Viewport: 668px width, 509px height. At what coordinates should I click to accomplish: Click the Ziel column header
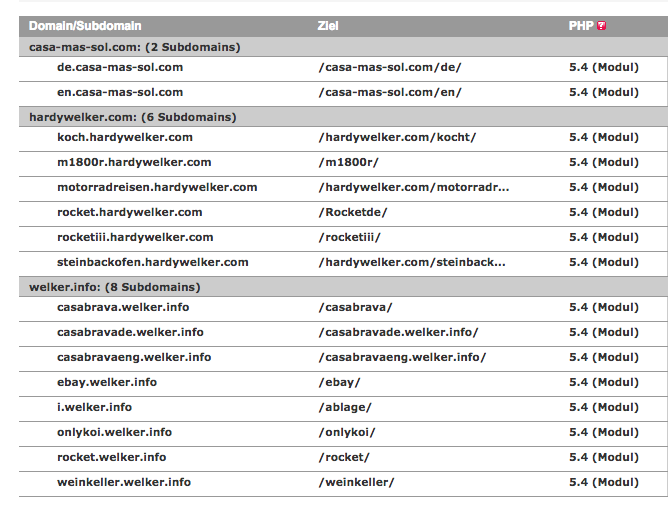[328, 26]
